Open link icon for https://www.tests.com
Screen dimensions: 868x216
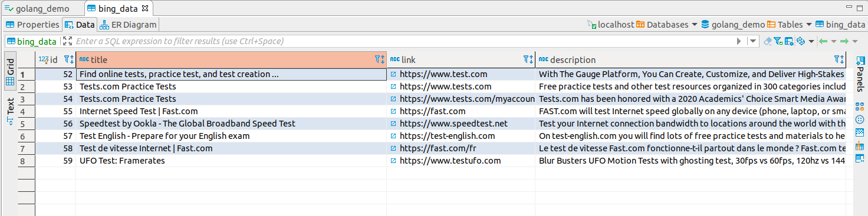(393, 87)
